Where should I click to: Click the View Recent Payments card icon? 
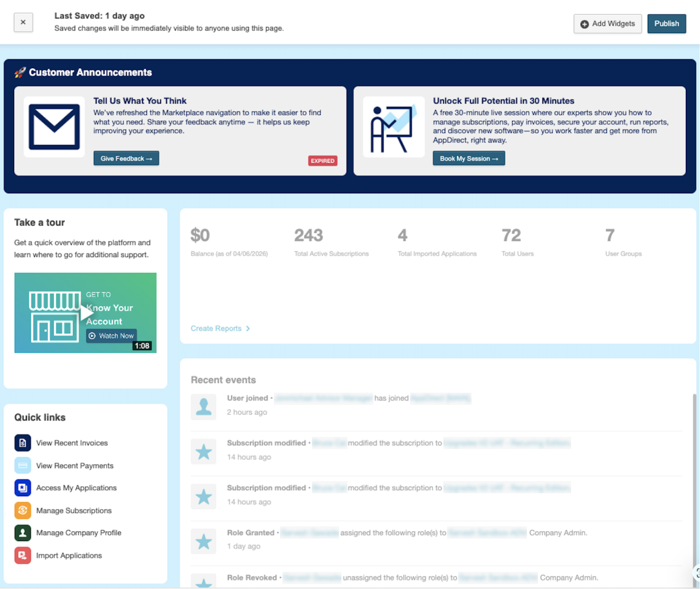click(23, 466)
